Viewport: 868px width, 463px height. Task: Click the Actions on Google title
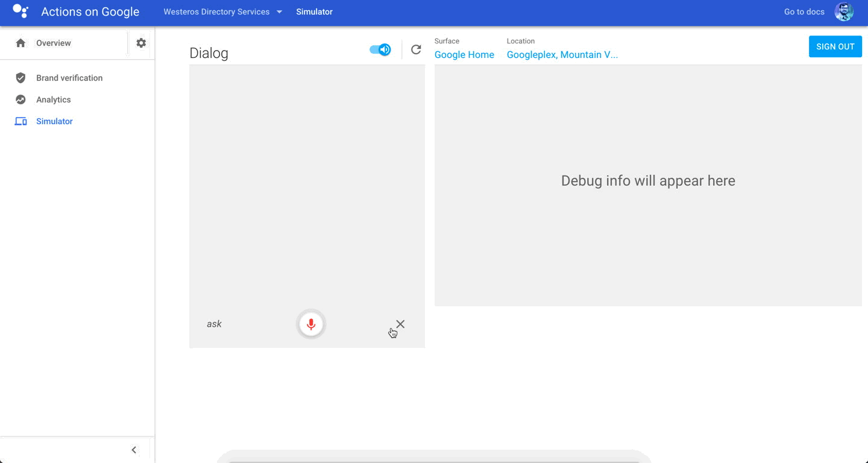[90, 11]
